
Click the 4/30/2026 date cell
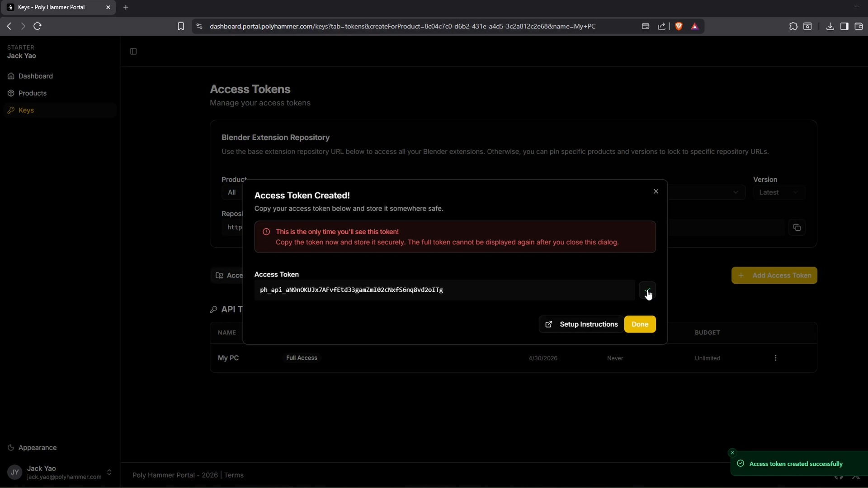point(543,358)
